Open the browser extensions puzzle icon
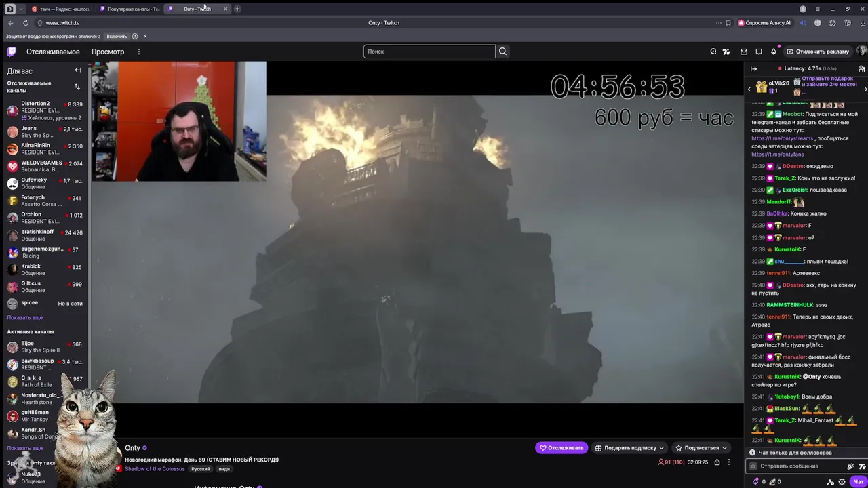The height and width of the screenshot is (488, 868). click(833, 23)
